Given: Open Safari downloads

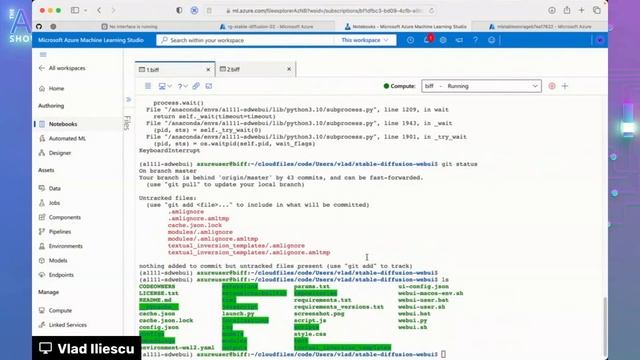Looking at the screenshot, I should coord(552,10).
